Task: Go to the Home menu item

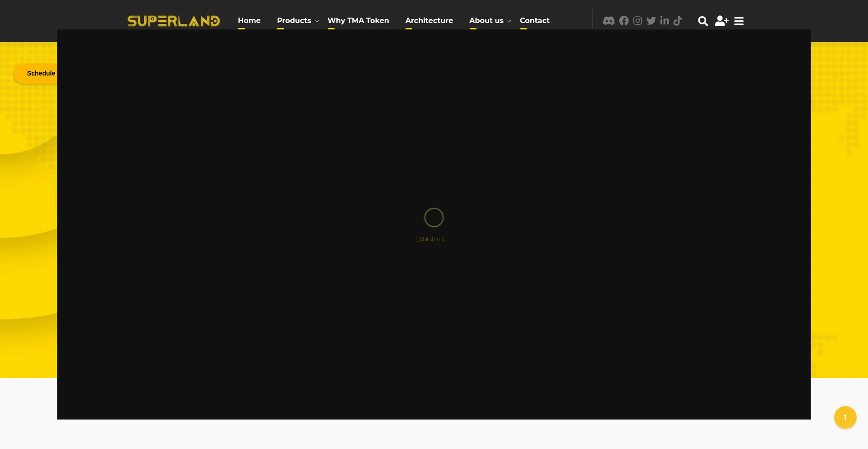Action: coord(249,20)
